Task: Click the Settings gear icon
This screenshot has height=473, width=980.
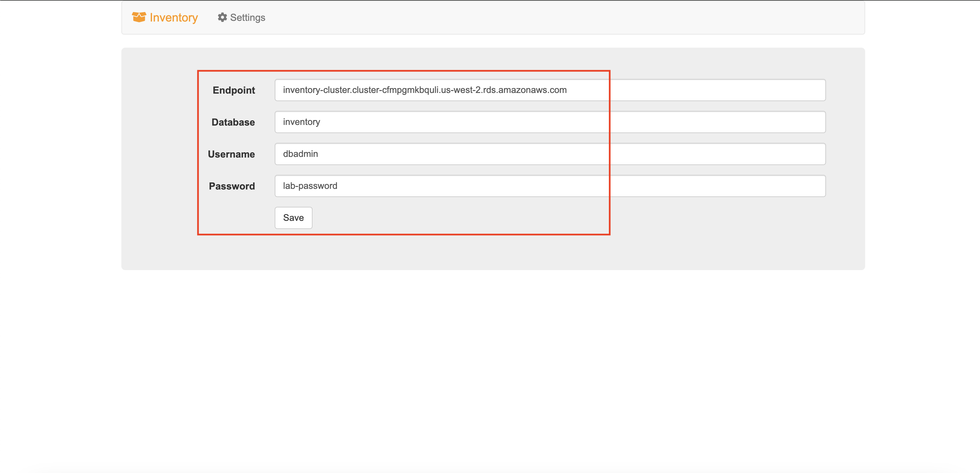Action: coord(222,17)
